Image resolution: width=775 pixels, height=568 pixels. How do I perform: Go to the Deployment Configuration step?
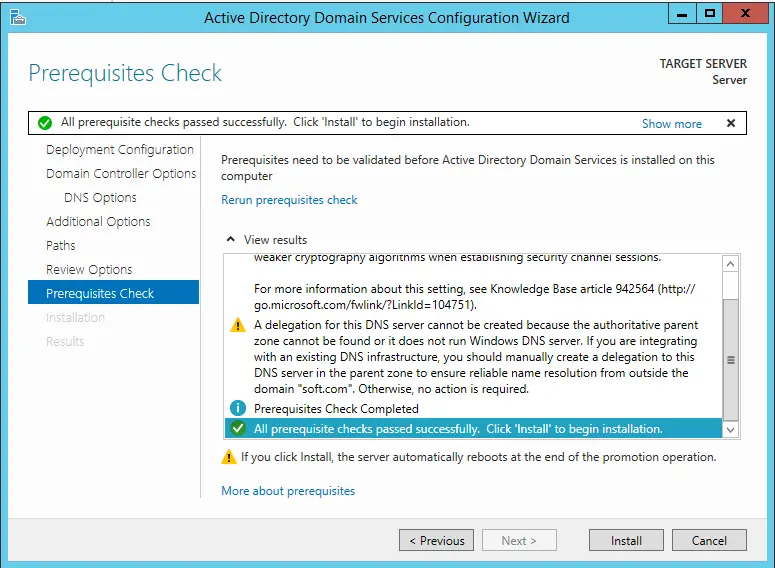[x=119, y=150]
